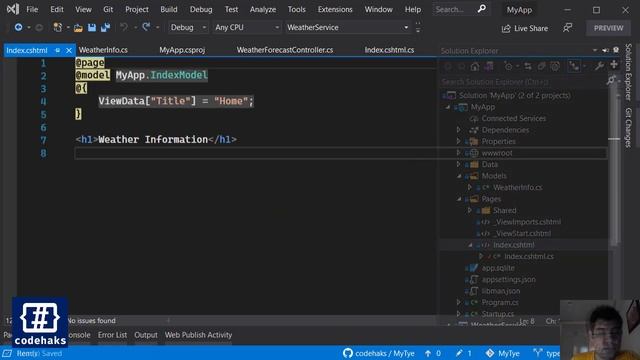Open the Send Feedback icon

point(567,28)
